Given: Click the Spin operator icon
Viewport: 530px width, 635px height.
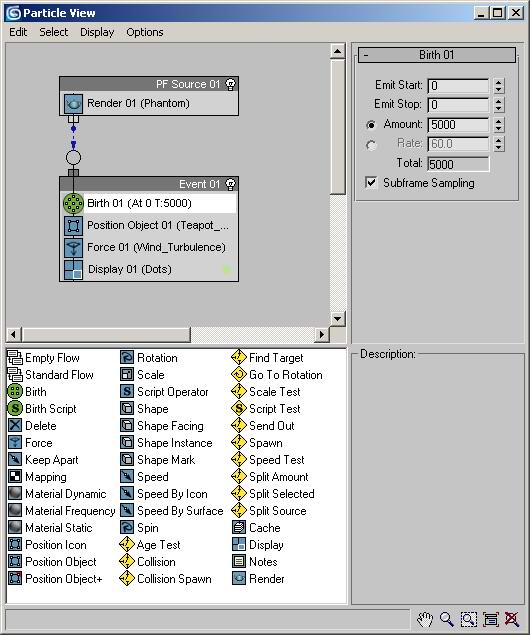Looking at the screenshot, I should click(x=127, y=528).
